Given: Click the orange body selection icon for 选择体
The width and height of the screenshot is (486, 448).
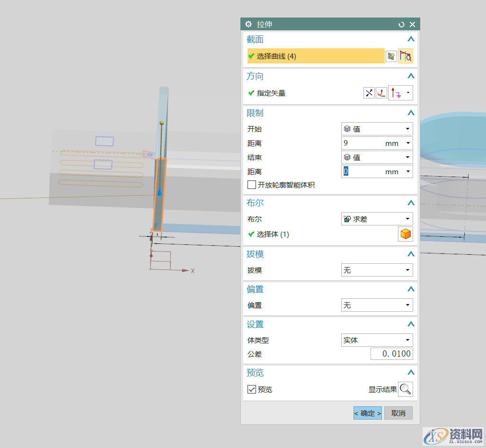Looking at the screenshot, I should point(406,233).
